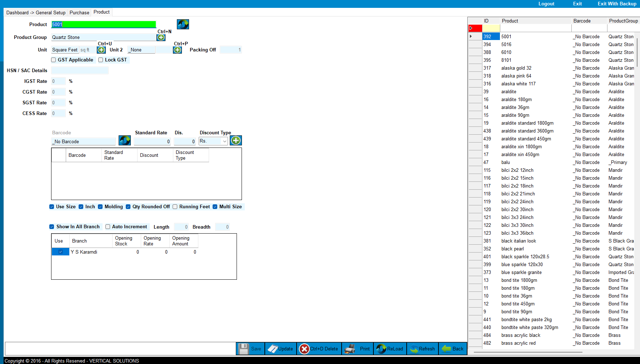This screenshot has height=364, width=640.
Task: Click the red filter row indicator in the grid
Action: (475, 28)
